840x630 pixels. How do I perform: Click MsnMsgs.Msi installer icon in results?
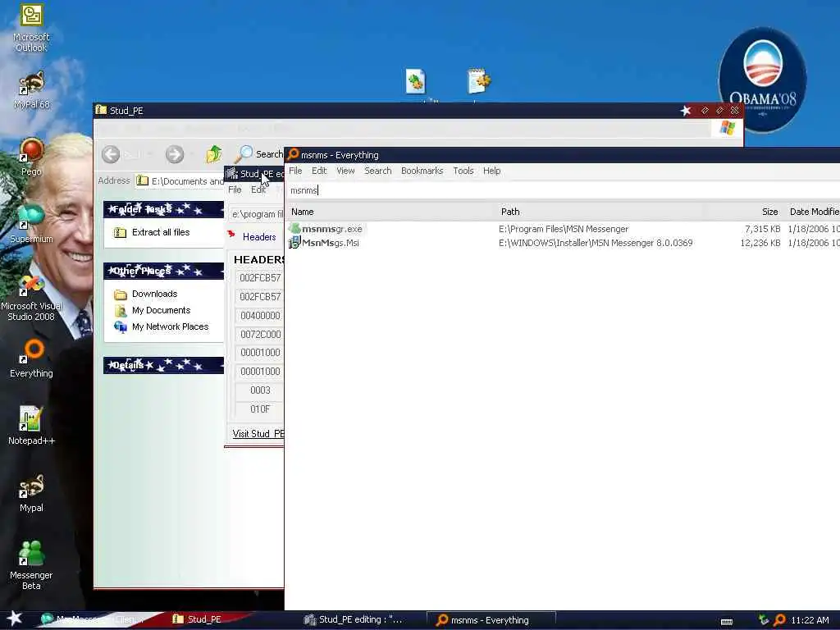[x=294, y=243]
